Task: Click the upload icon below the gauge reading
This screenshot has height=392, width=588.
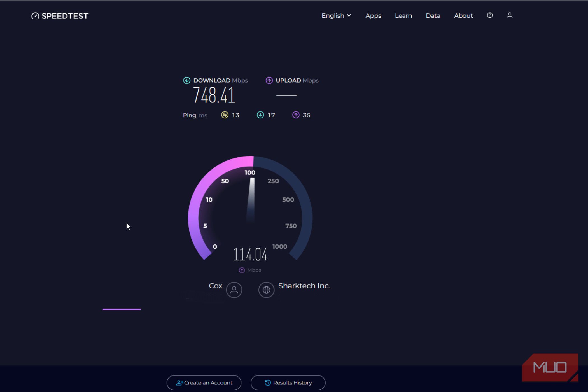Action: tap(242, 270)
